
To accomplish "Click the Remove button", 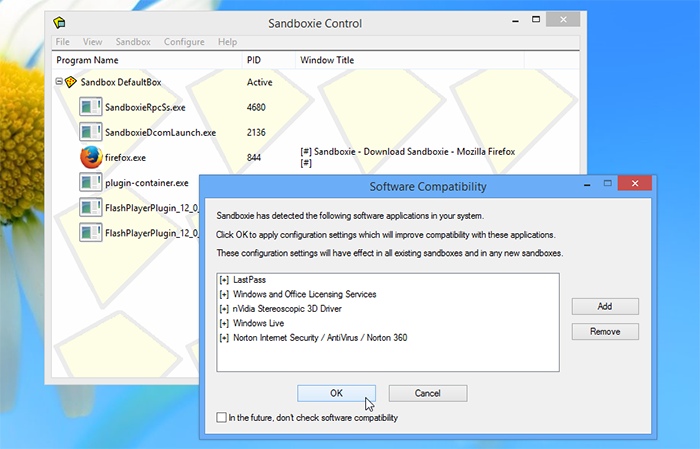I will pos(605,331).
